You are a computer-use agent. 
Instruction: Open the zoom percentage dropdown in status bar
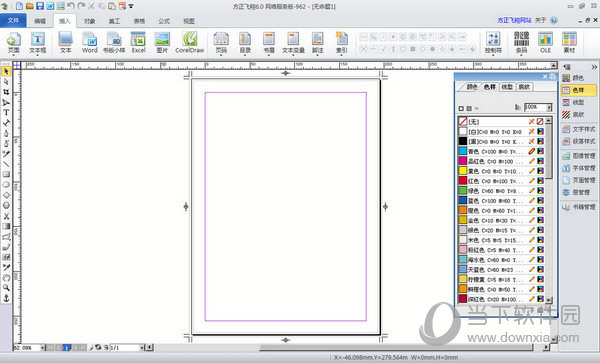click(x=42, y=348)
